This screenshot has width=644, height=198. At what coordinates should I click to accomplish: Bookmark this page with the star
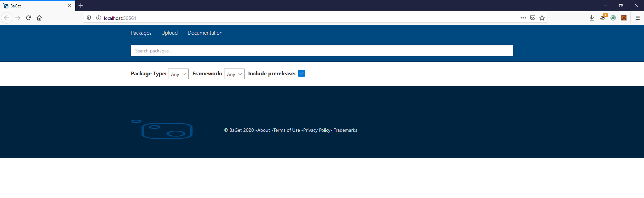tap(542, 18)
